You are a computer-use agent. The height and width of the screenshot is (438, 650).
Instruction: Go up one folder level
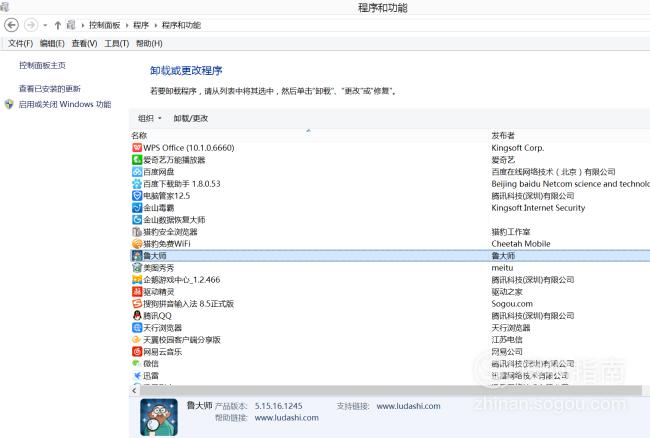pos(58,25)
